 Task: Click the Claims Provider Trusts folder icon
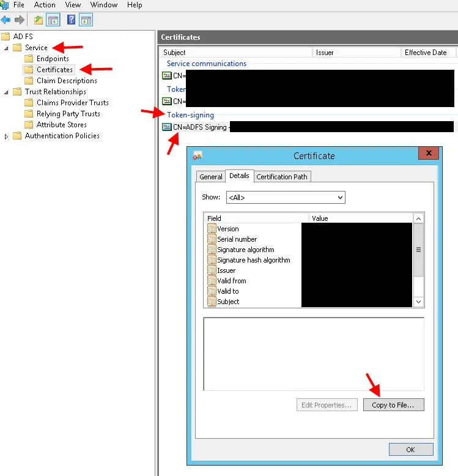click(x=29, y=103)
